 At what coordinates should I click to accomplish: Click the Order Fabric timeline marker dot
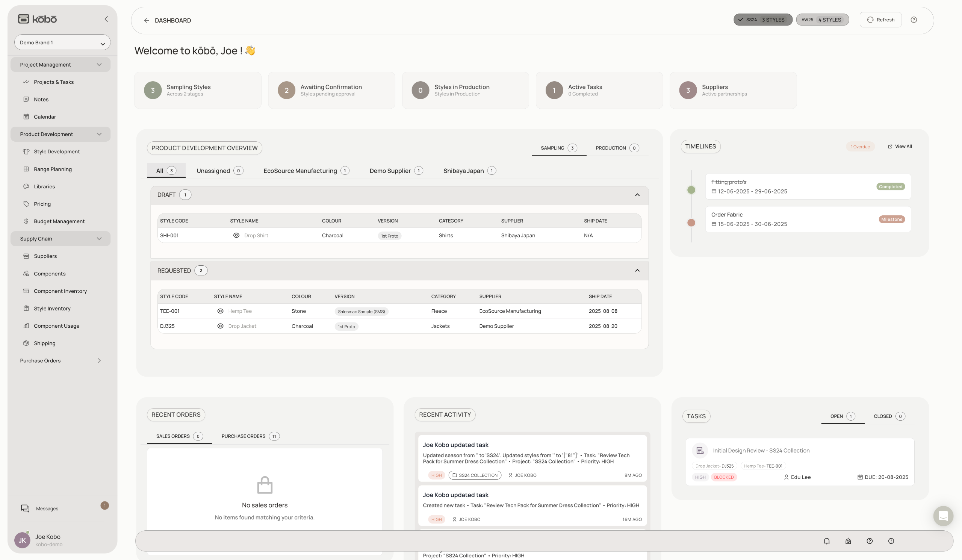tap(691, 223)
